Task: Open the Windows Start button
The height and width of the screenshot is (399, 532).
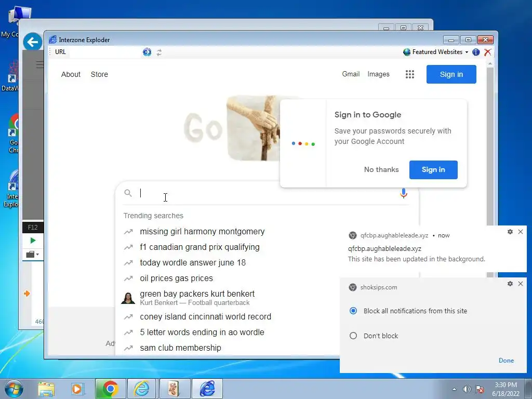Action: tap(14, 389)
